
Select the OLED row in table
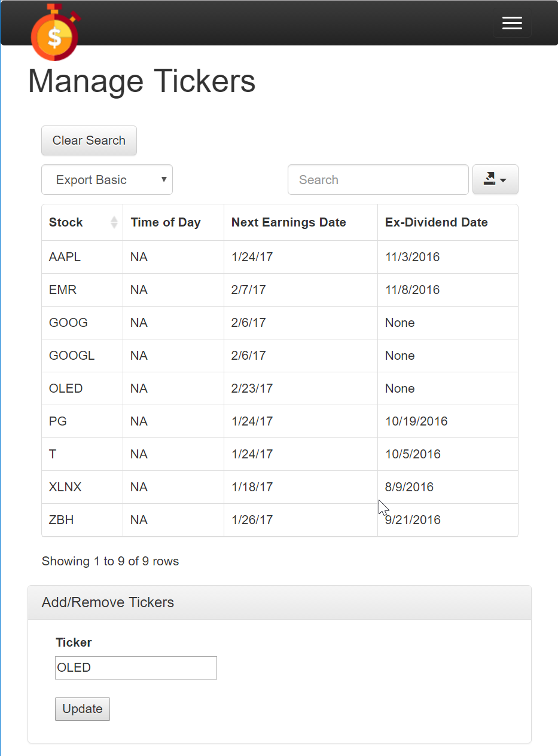280,388
